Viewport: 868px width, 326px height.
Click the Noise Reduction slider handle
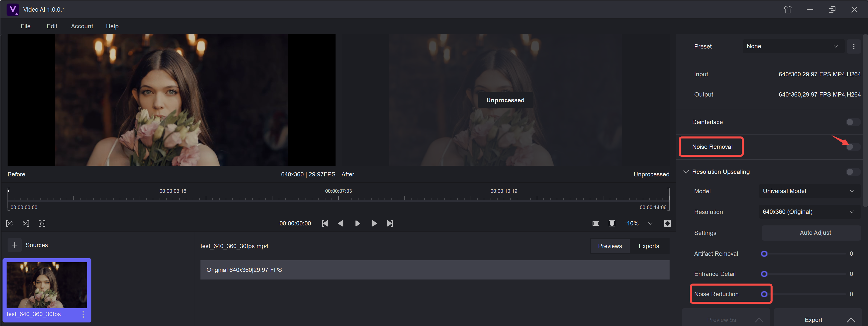pos(764,294)
